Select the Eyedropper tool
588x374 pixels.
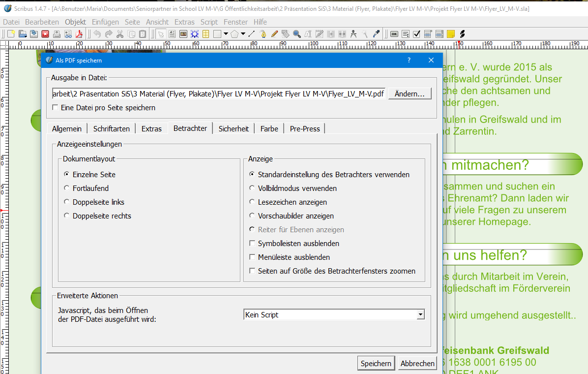tap(376, 34)
